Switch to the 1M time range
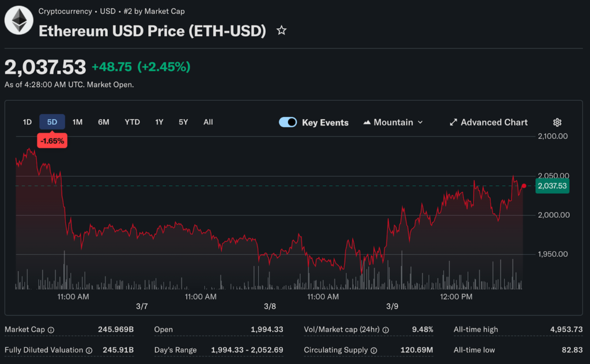Screen dimensions: 590x364 click(x=78, y=122)
